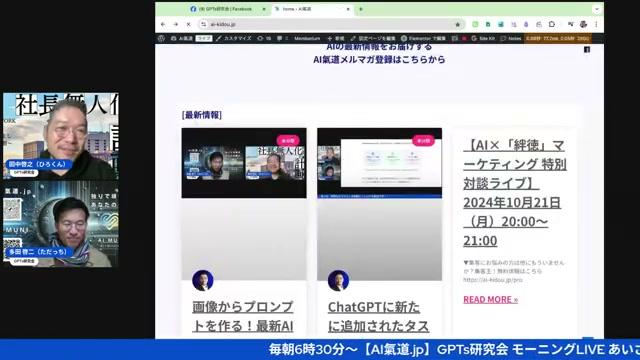
Task: Open the tab search dropdown arrow
Action: [596, 9]
